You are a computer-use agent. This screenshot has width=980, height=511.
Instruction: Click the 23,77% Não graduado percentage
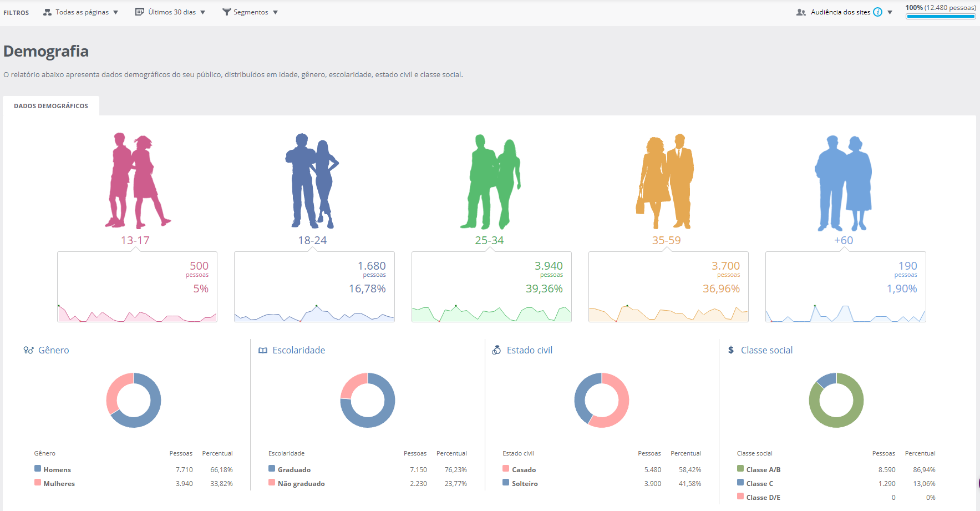[x=456, y=483]
